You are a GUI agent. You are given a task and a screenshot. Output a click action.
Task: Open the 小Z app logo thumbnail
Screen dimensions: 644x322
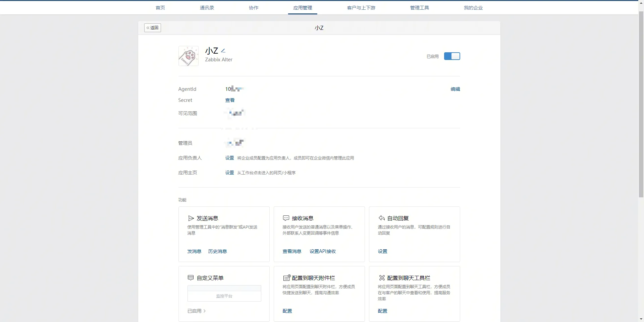188,56
